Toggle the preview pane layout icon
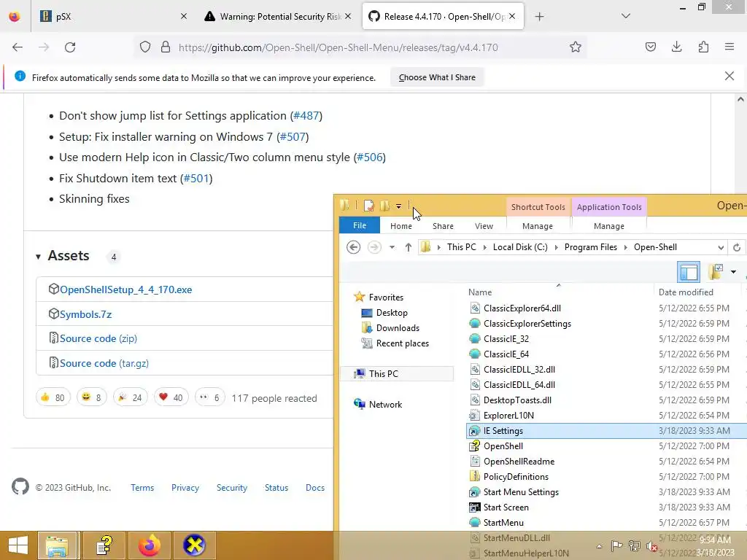Screen dimensions: 747x560 coord(689,272)
